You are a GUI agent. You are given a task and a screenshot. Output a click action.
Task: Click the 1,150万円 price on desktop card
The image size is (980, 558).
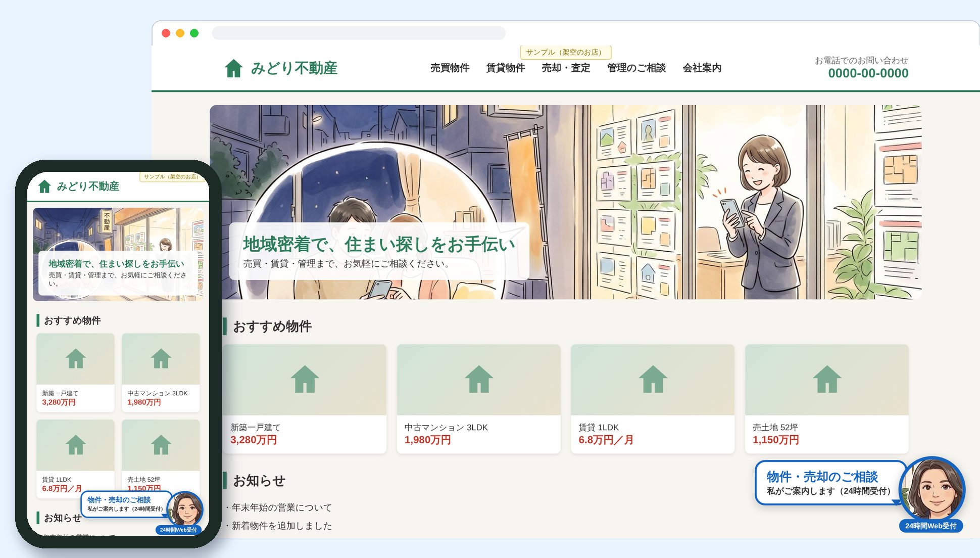[x=775, y=440]
